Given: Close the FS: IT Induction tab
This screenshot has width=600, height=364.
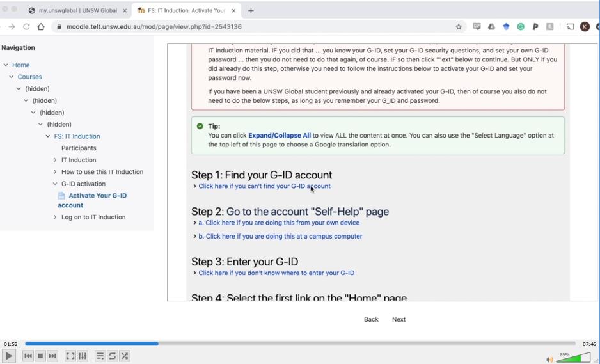Looking at the screenshot, I should pos(233,11).
